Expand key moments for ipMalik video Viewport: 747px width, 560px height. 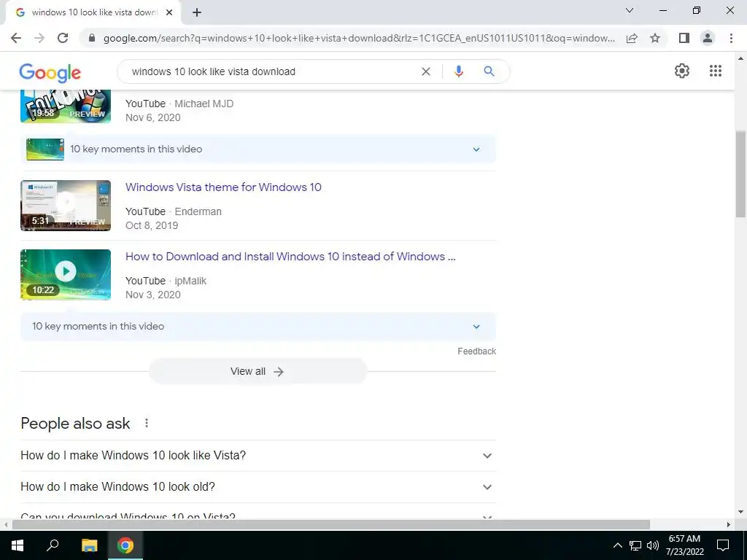coord(258,326)
